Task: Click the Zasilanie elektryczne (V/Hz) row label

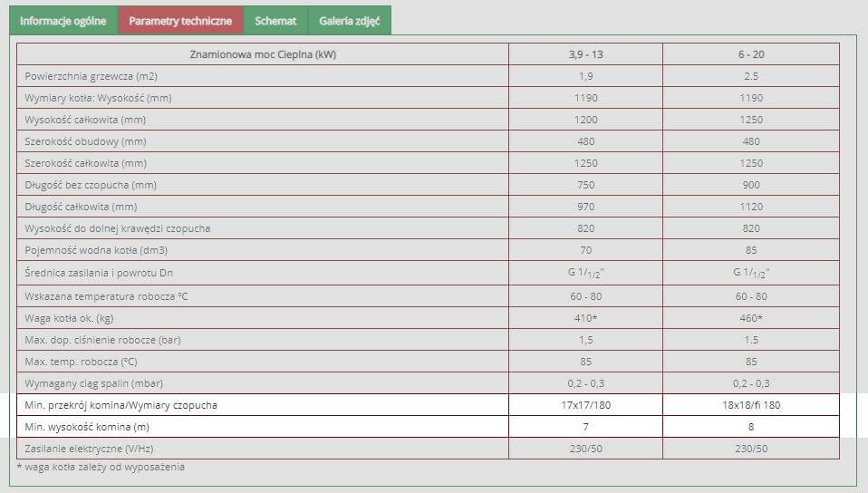Action: [x=89, y=449]
